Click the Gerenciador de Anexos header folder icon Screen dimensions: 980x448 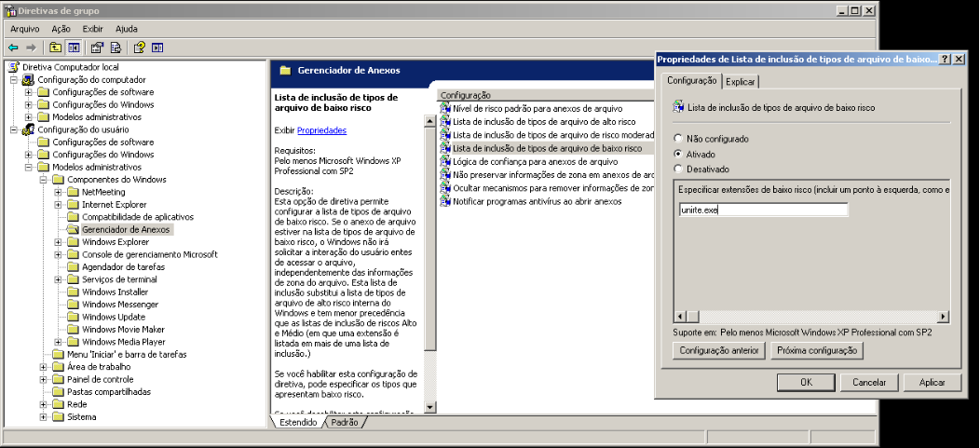(x=286, y=71)
